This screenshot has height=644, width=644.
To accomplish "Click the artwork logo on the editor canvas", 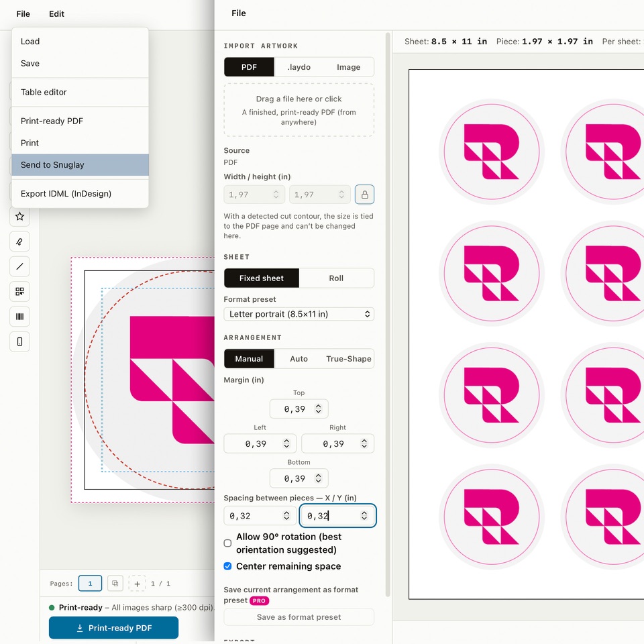I will [x=172, y=380].
